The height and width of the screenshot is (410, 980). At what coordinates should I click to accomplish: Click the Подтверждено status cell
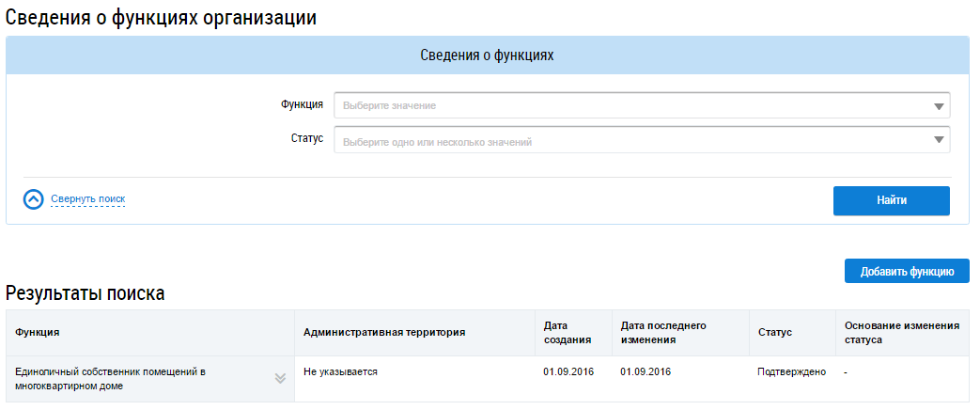[x=791, y=372]
